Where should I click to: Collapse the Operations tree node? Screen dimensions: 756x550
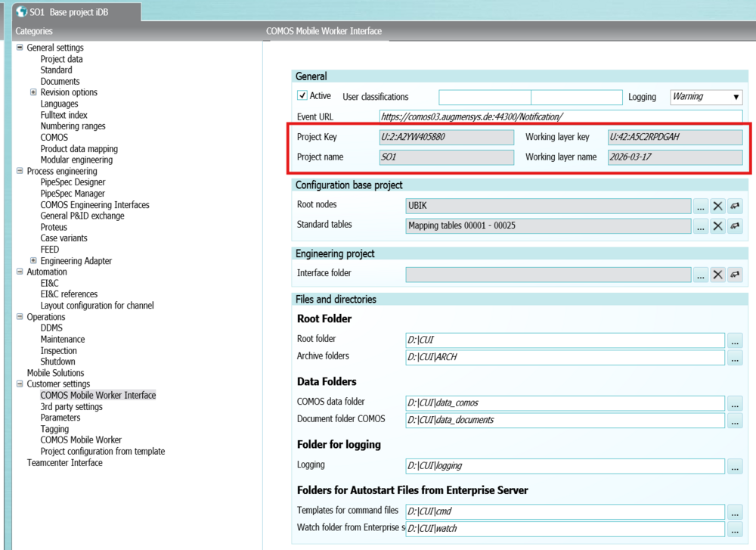pyautogui.click(x=20, y=316)
